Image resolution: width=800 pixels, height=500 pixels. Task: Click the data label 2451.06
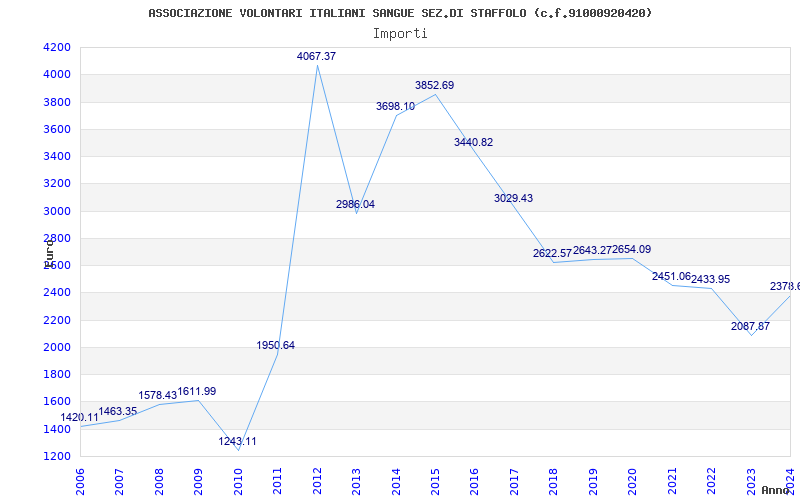671,276
